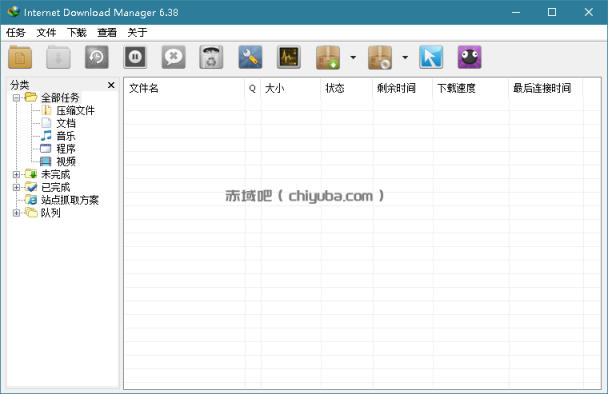Select the 未完成 folder
The image size is (608, 394).
55,175
